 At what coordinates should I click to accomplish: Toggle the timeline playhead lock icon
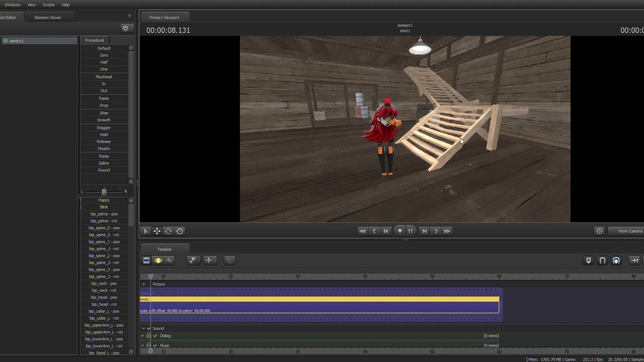589,260
